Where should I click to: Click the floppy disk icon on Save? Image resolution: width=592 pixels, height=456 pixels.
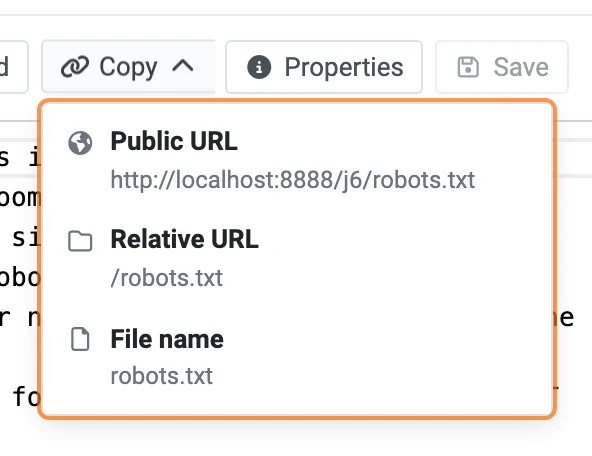[x=468, y=67]
